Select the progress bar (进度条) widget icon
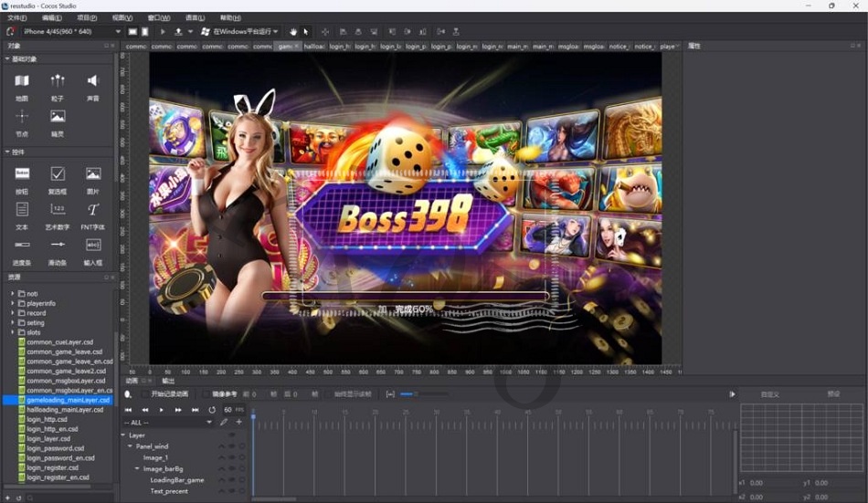Image resolution: width=868 pixels, height=503 pixels. pyautogui.click(x=22, y=244)
